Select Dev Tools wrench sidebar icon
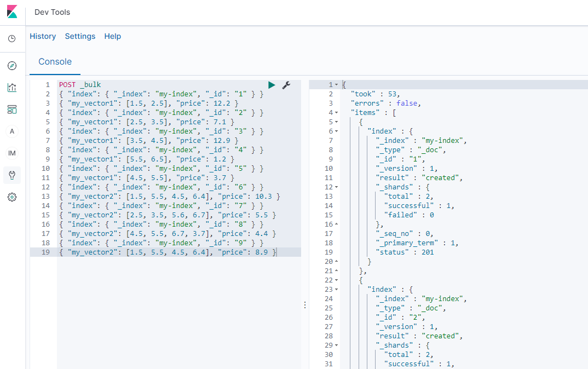The image size is (588, 369). click(x=12, y=175)
